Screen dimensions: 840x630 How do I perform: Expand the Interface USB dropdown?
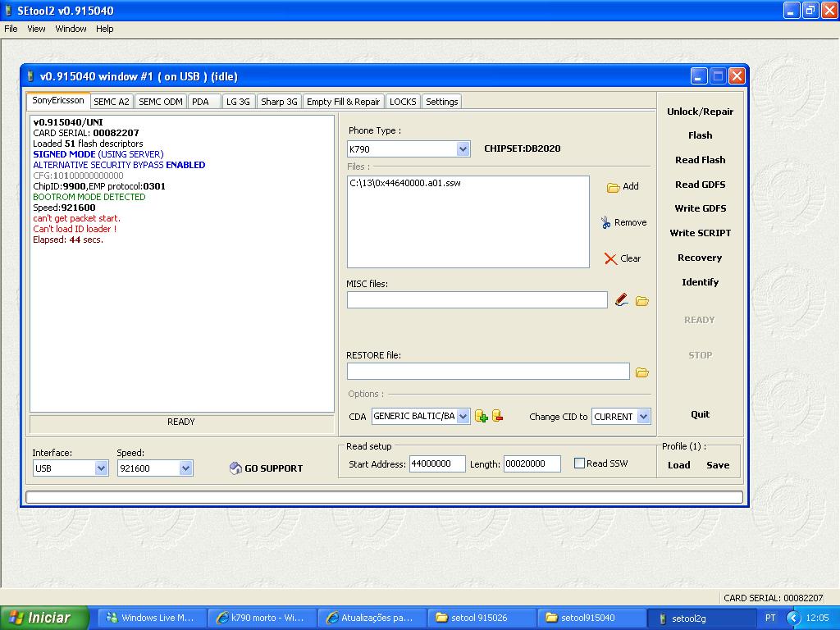coord(101,468)
